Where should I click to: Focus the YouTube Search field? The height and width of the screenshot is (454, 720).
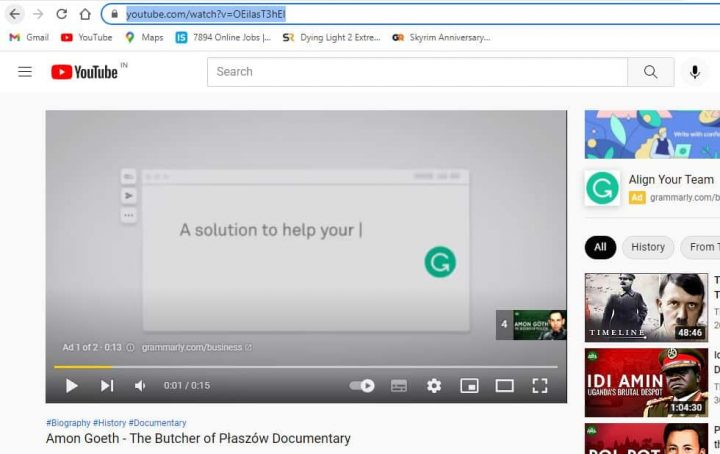coord(417,72)
